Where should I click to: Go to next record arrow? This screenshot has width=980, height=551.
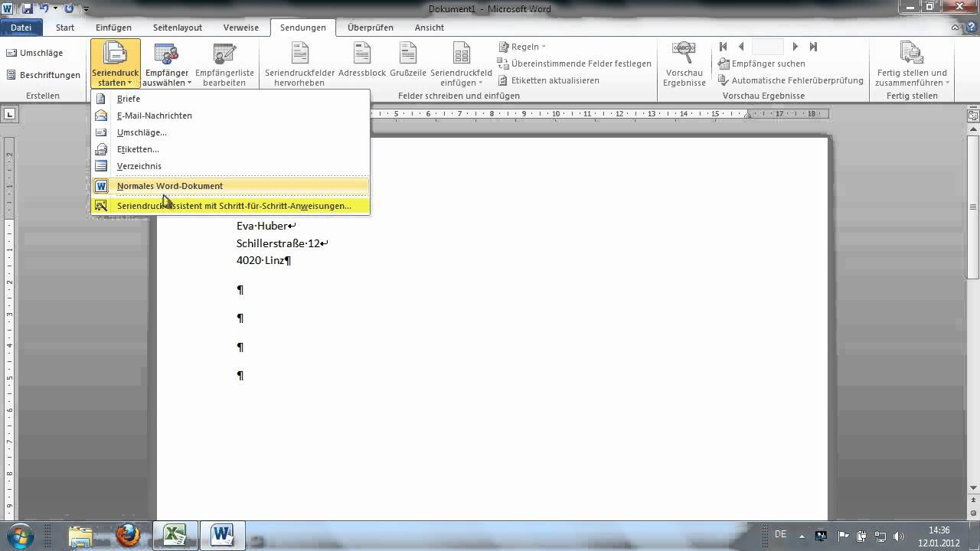795,47
